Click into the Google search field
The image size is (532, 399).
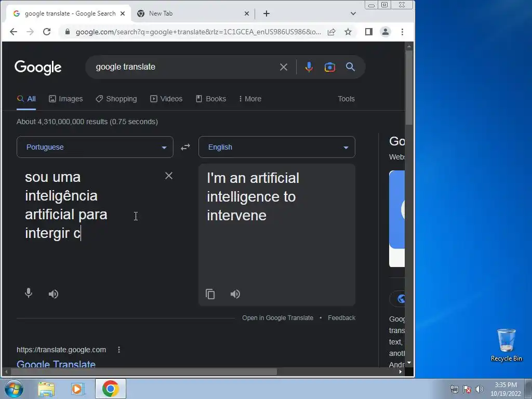(x=185, y=67)
